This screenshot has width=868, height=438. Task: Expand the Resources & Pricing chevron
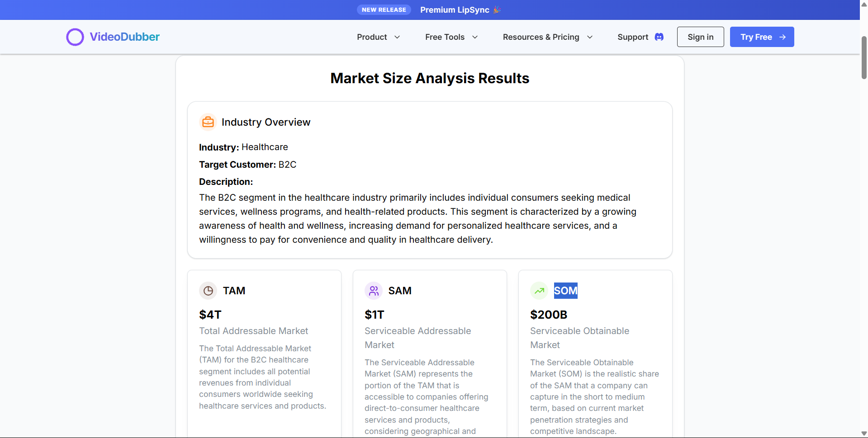590,37
